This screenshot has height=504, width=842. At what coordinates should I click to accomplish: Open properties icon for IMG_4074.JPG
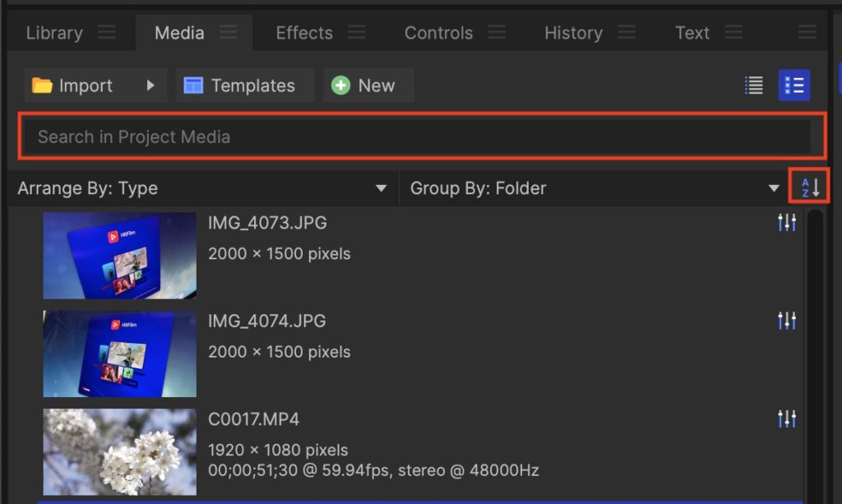(787, 321)
